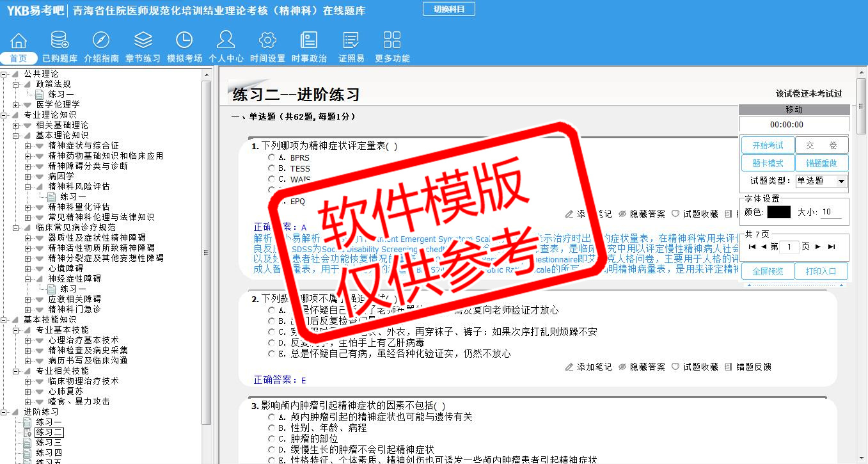This screenshot has width=868, height=464.
Task: Open 练习三 in the 进阶练习 tree
Action: click(49, 442)
